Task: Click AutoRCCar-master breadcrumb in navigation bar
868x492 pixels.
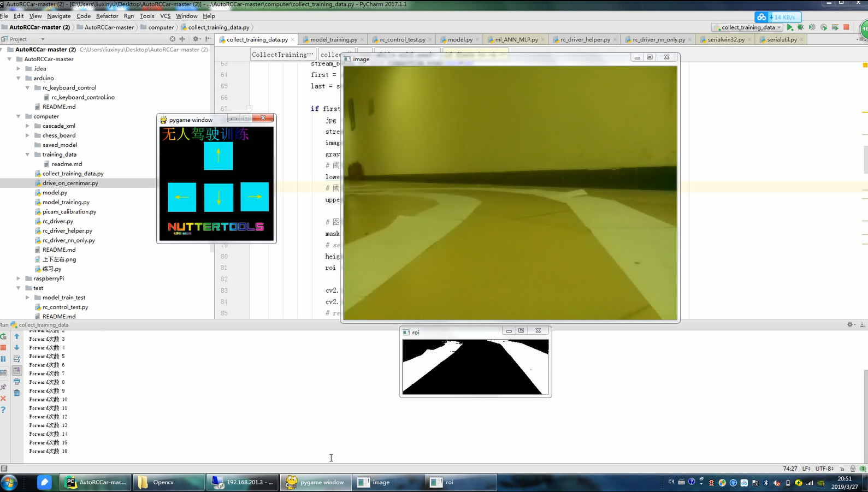Action: coord(109,27)
